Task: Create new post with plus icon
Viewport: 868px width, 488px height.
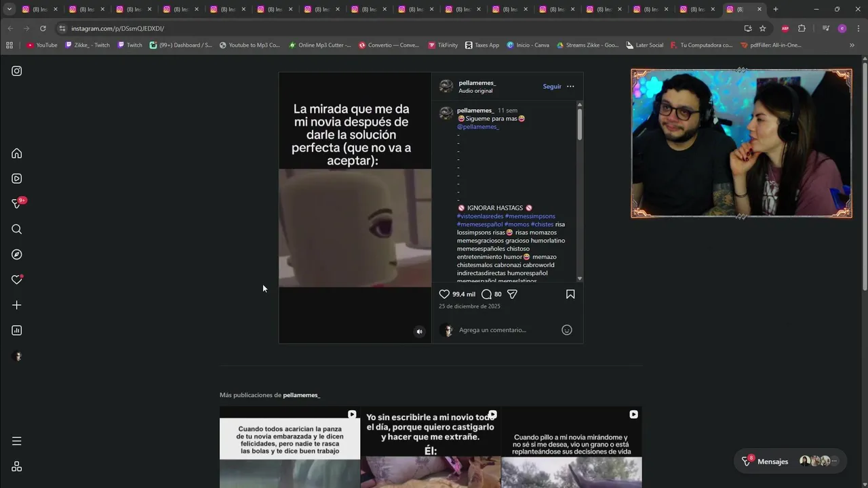Action: pyautogui.click(x=17, y=305)
